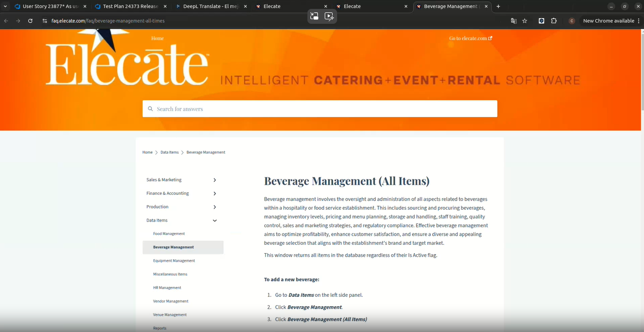Expand the Production chevron
The width and height of the screenshot is (644, 332).
coord(215,207)
